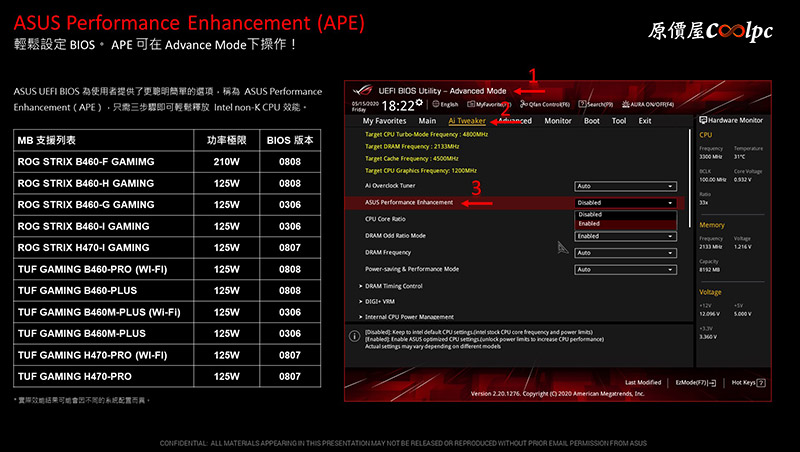This screenshot has width=800, height=452.
Task: Open Power-saving & Performance Mode dropdown
Action: 626,269
